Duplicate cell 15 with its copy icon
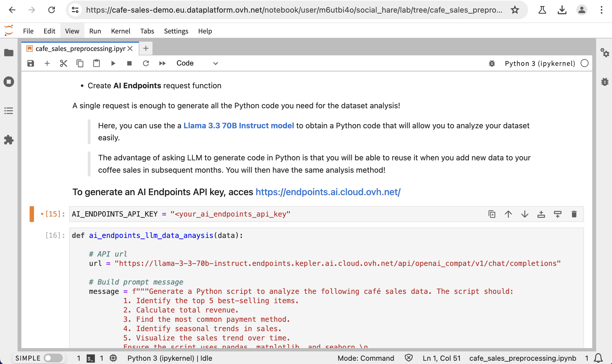Viewport: 612px width, 364px height. tap(492, 214)
